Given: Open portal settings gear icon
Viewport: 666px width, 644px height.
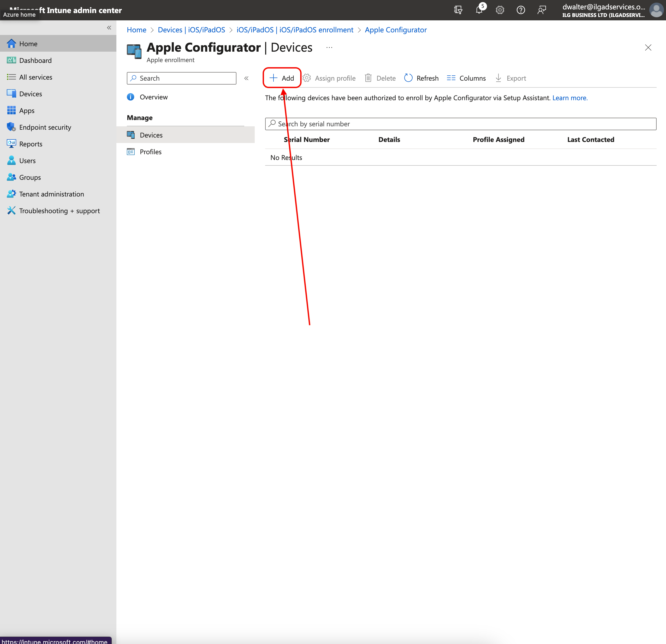Looking at the screenshot, I should (x=499, y=10).
